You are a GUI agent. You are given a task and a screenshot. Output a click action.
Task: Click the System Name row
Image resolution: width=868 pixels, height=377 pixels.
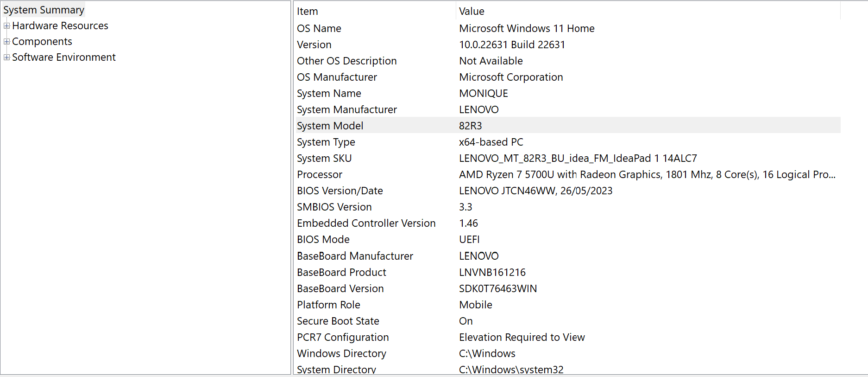point(329,93)
